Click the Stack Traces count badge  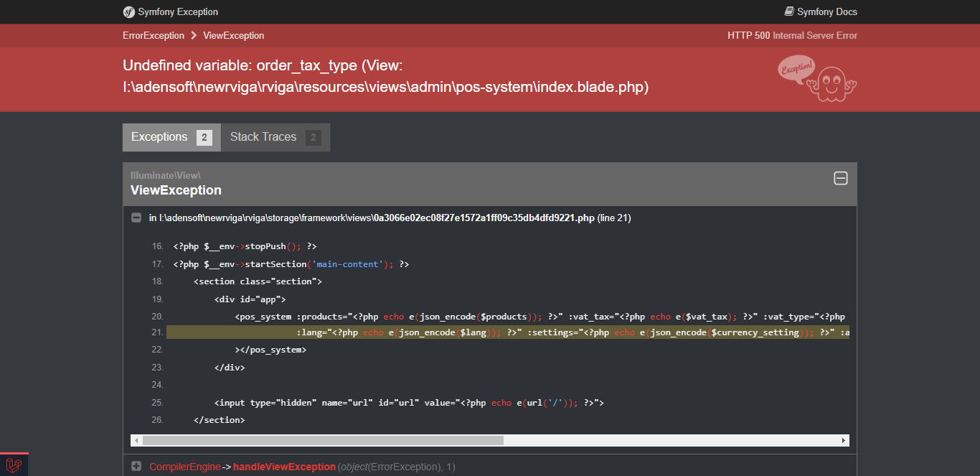[x=314, y=137]
